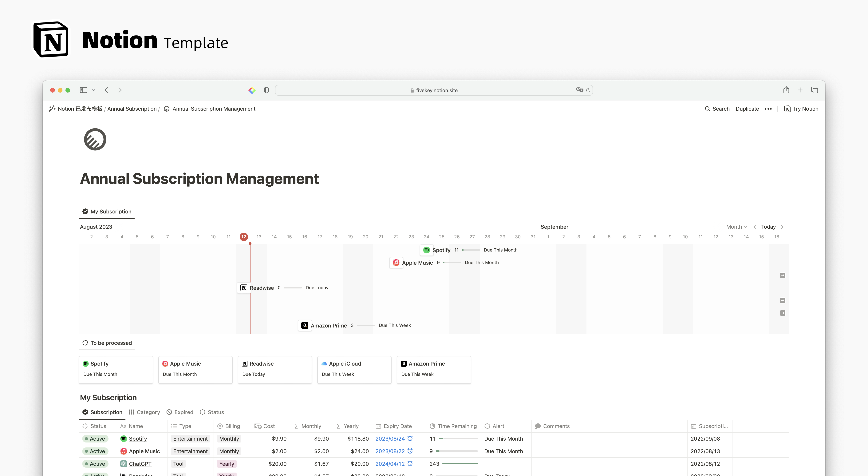868x476 pixels.
Task: Click the middle off-screen item arrow in timeline
Action: pos(782,300)
